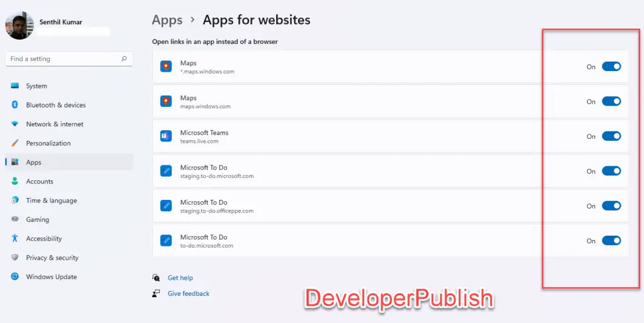Go to Bluetooth & devices
This screenshot has height=323, width=644.
69,105
